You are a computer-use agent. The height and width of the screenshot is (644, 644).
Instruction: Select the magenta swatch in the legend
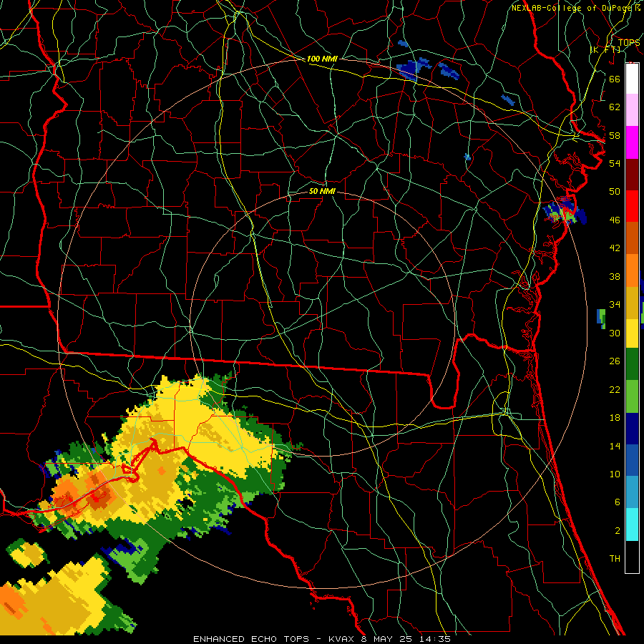click(632, 142)
